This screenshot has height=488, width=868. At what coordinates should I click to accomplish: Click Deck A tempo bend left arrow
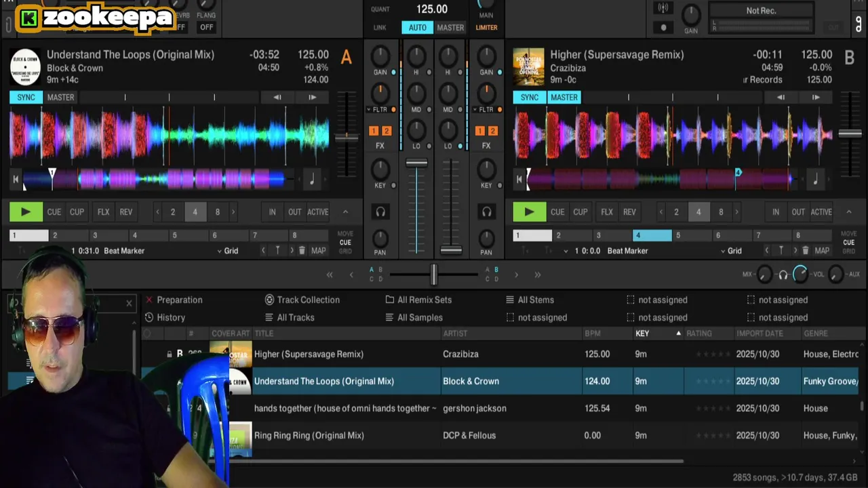click(277, 98)
